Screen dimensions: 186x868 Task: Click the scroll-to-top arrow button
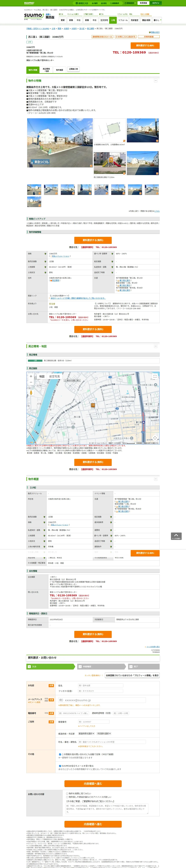coord(176,536)
